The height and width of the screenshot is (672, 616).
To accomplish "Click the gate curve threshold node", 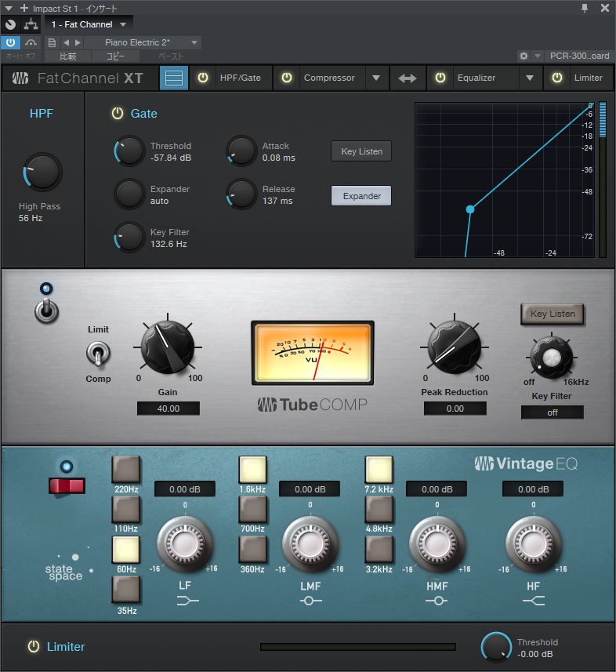I will (470, 209).
